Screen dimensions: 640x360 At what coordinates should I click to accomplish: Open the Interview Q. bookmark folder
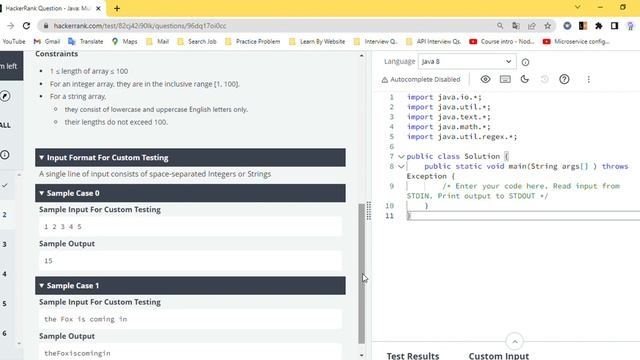pyautogui.click(x=375, y=41)
